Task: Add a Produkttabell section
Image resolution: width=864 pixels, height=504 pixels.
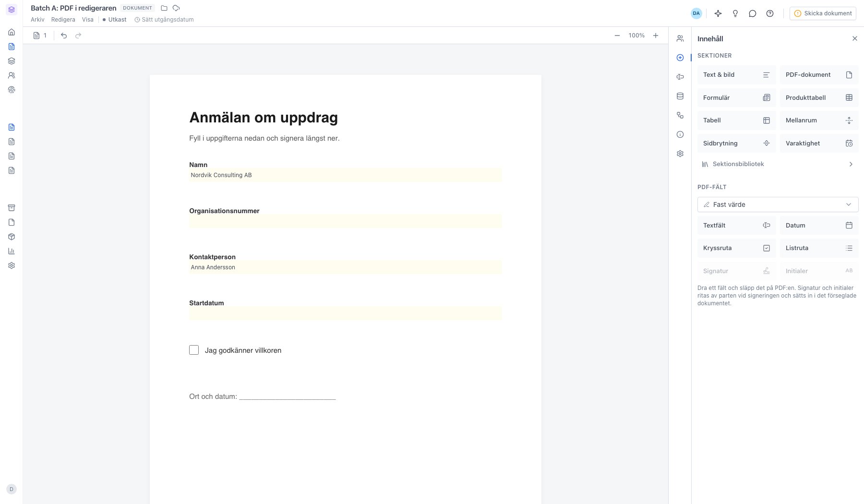Action: pos(819,97)
